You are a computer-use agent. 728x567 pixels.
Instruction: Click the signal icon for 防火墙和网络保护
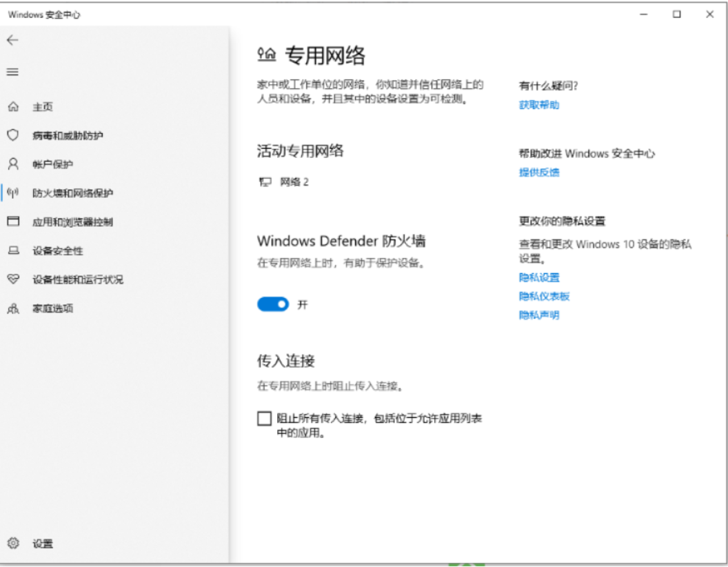pos(12,193)
